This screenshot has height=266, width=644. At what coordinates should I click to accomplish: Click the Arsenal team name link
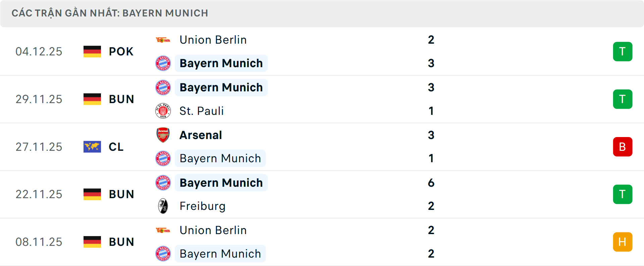point(201,135)
